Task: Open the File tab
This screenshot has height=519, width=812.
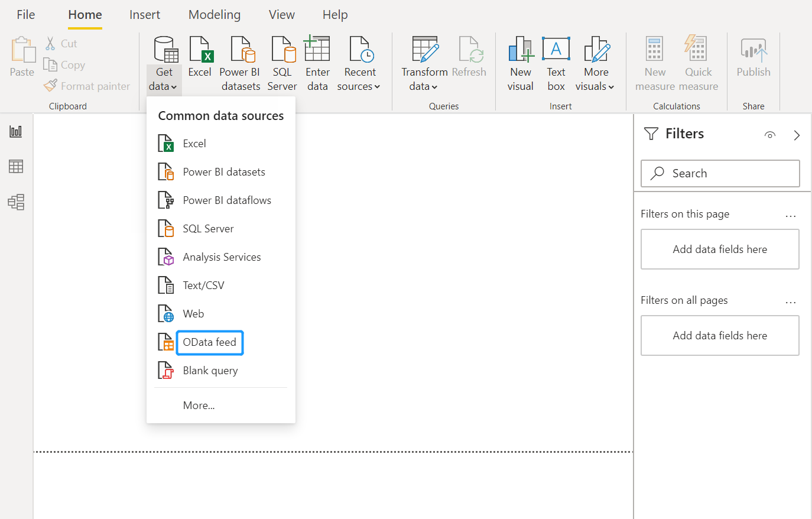Action: point(26,15)
